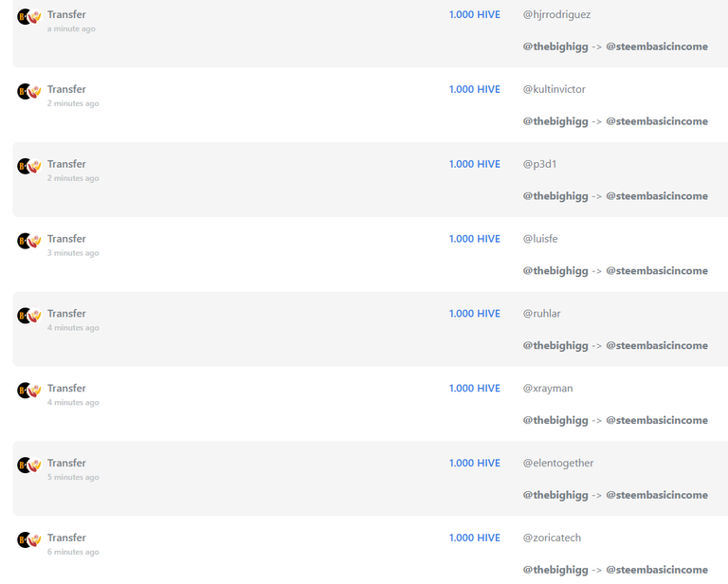
Task: Open @steembasicincome link in the @zoricatech transfer
Action: pos(657,570)
